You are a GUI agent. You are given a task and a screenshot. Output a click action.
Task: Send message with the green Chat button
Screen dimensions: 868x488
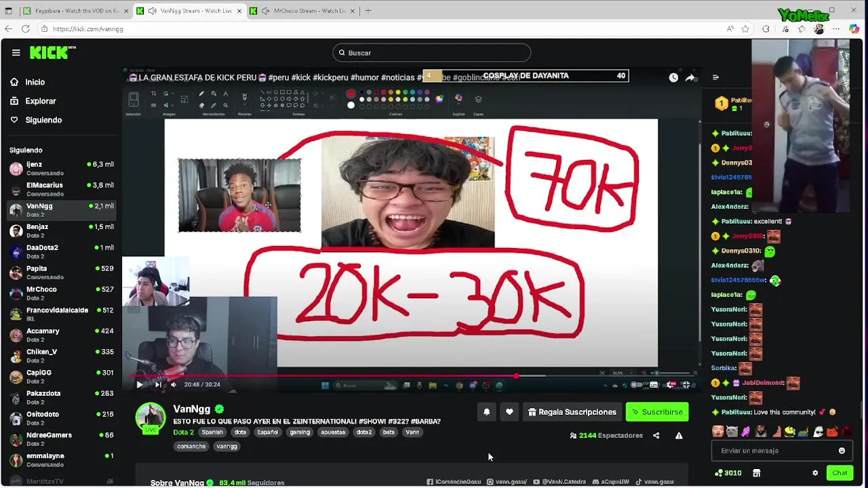pyautogui.click(x=840, y=473)
